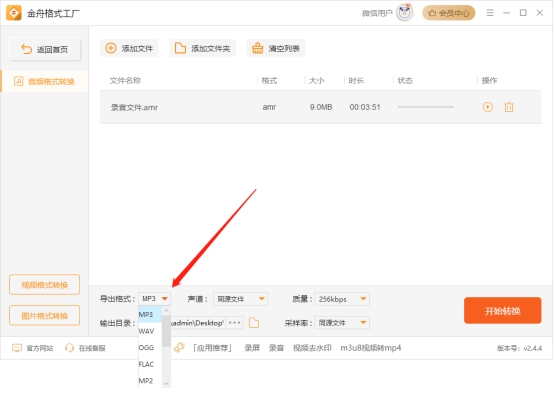The image size is (554, 398).
Task: Choose OGG in the format list
Action: point(150,347)
